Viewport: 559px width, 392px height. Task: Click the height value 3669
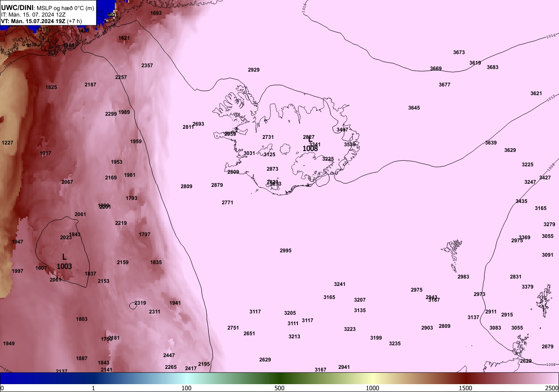436,69
